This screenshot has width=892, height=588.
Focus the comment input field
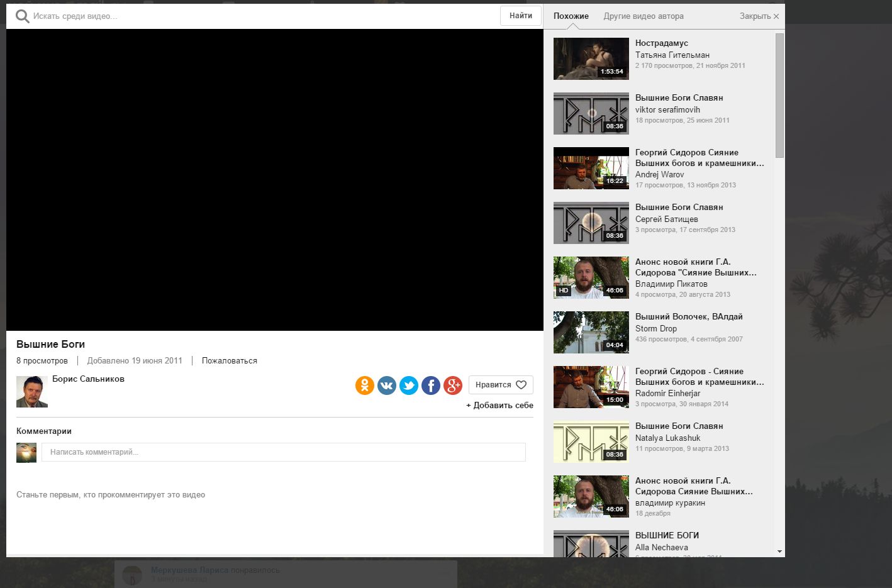point(283,452)
